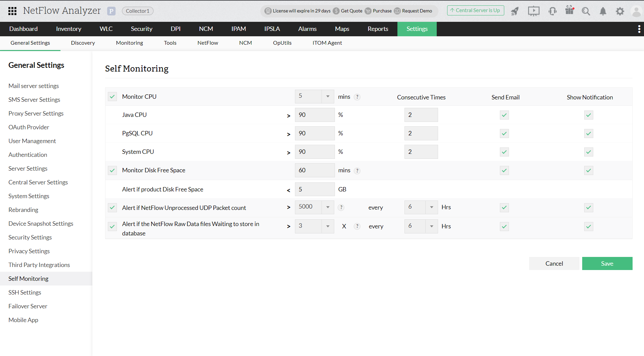The width and height of the screenshot is (644, 356).
Task: Open the settings gear icon
Action: coord(620,11)
